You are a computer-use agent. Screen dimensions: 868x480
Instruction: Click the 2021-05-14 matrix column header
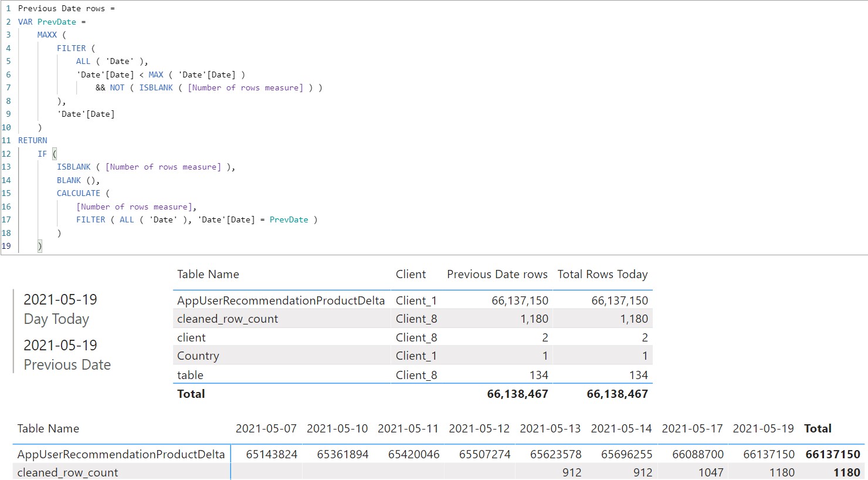pyautogui.click(x=621, y=428)
